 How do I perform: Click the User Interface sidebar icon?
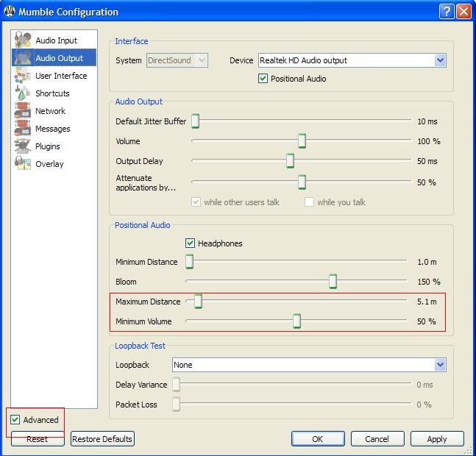(23, 75)
